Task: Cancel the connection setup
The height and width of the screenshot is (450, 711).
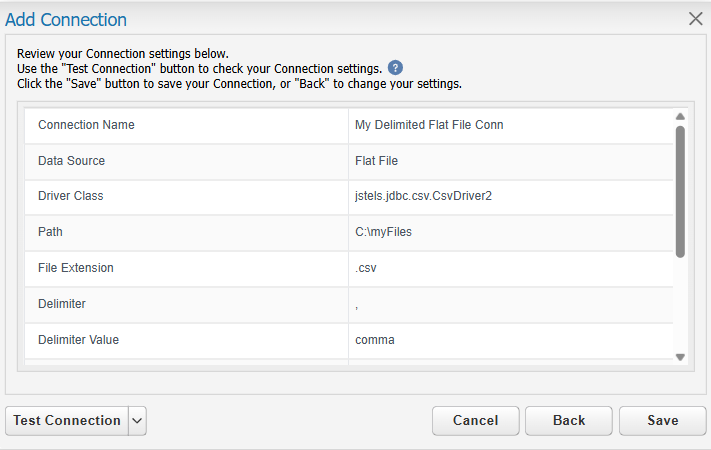Action: pos(475,421)
